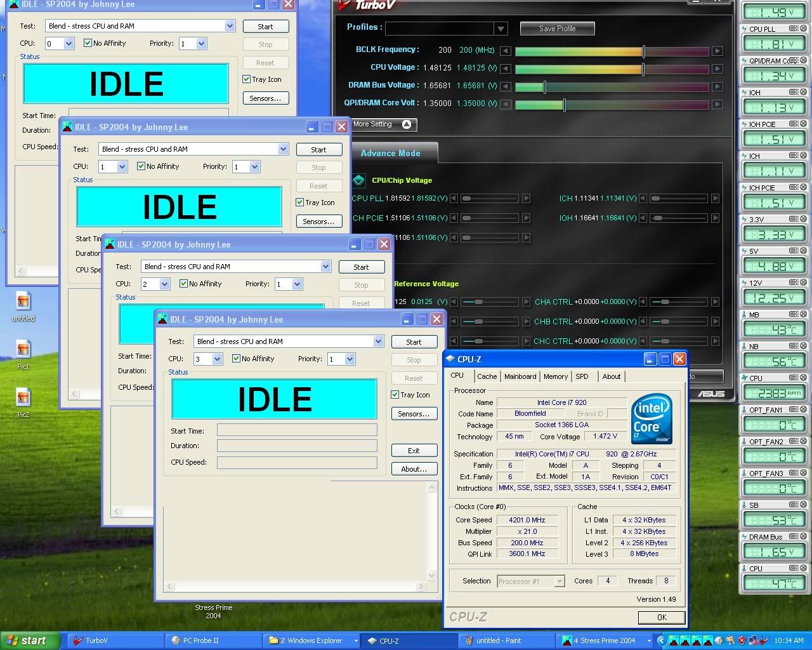The height and width of the screenshot is (650, 812).
Task: Toggle No Affinity in CPU 2 SP2004 window
Action: (x=183, y=284)
